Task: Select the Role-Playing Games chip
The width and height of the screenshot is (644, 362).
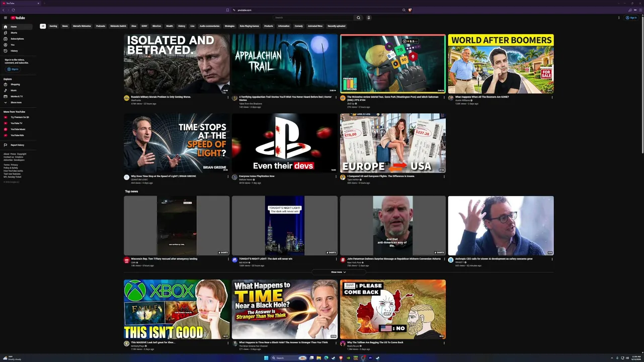Action: [249, 26]
